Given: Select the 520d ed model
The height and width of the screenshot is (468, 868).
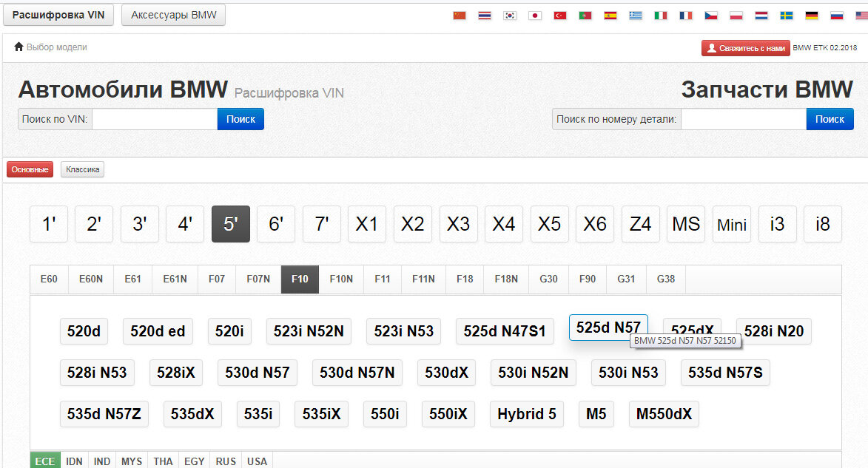Looking at the screenshot, I should coord(158,331).
